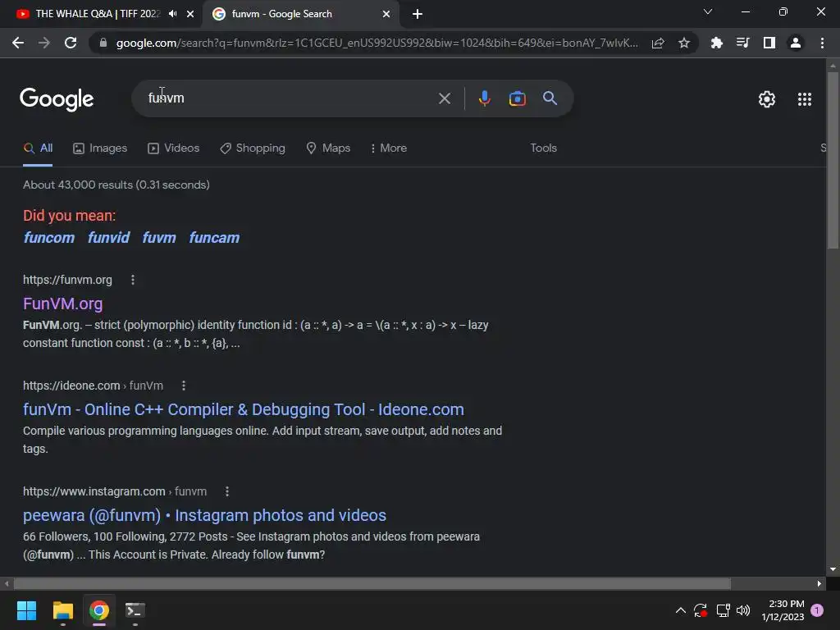Search instead for funvid
The height and width of the screenshot is (630, 840).
coord(109,237)
